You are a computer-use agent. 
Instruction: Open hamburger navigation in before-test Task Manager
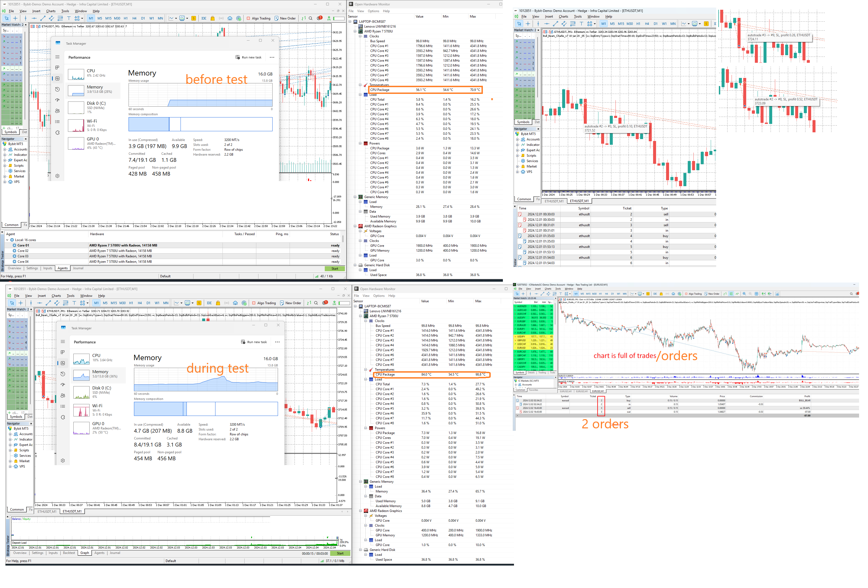(58, 57)
